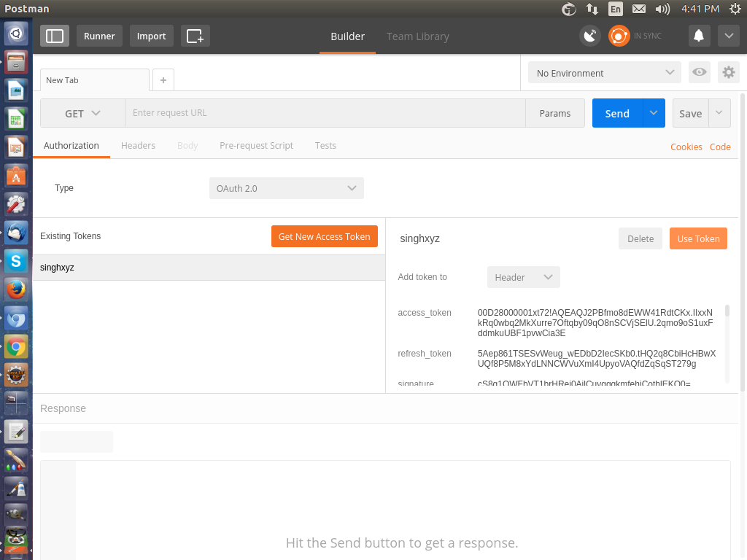Launch Google Chrome from the dock

16,346
